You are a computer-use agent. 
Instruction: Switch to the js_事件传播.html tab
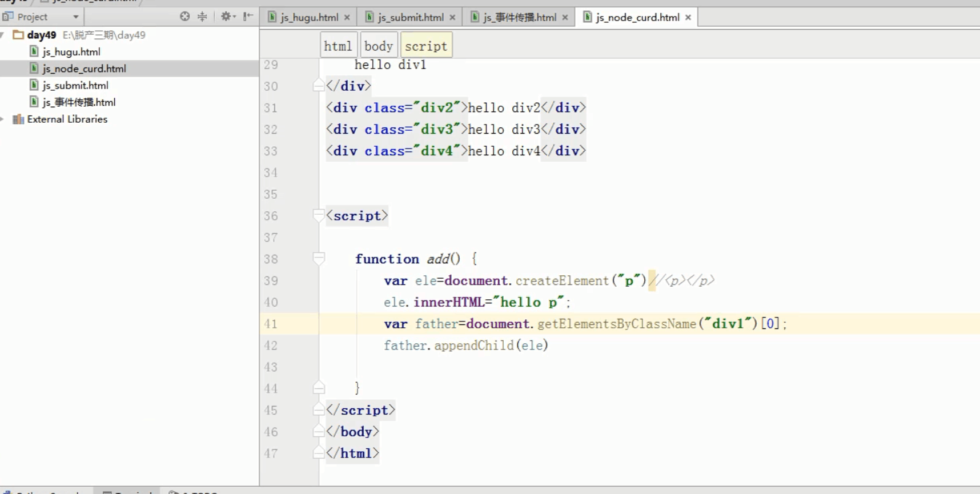click(519, 17)
